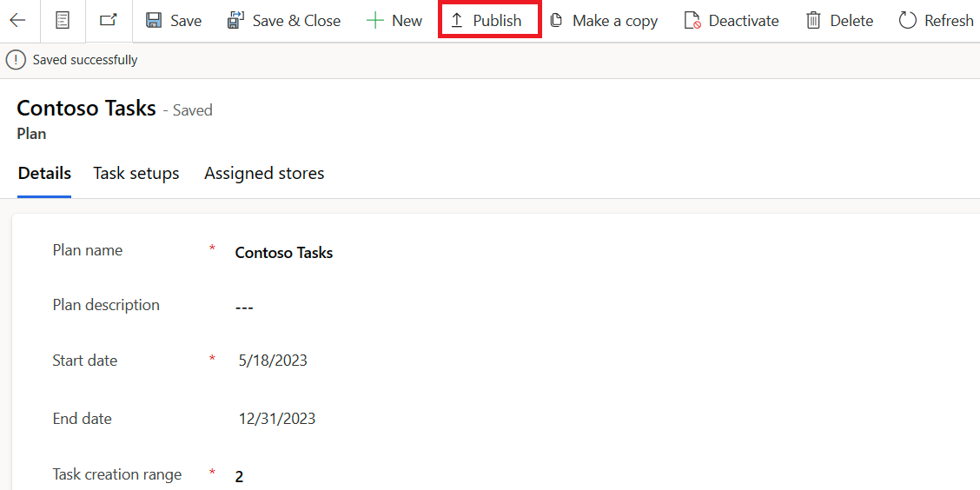This screenshot has width=980, height=490.
Task: Click the "- Saved" status text
Action: tap(188, 110)
